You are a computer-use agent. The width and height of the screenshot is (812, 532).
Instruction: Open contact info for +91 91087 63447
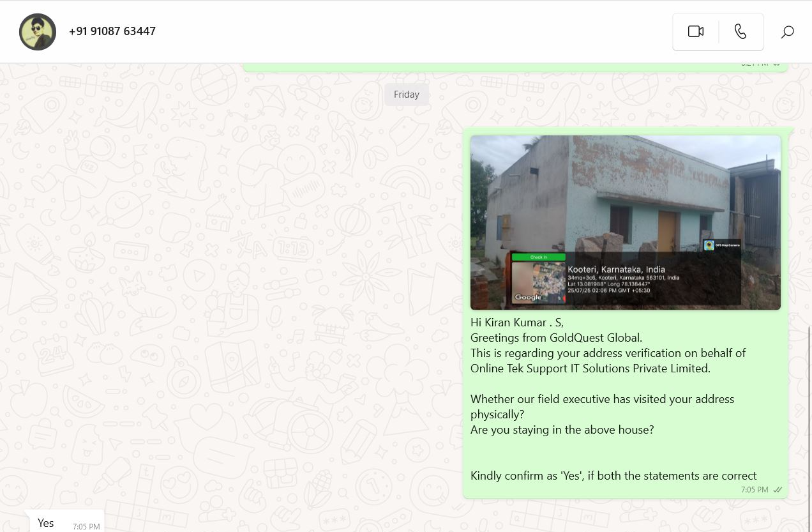click(112, 31)
